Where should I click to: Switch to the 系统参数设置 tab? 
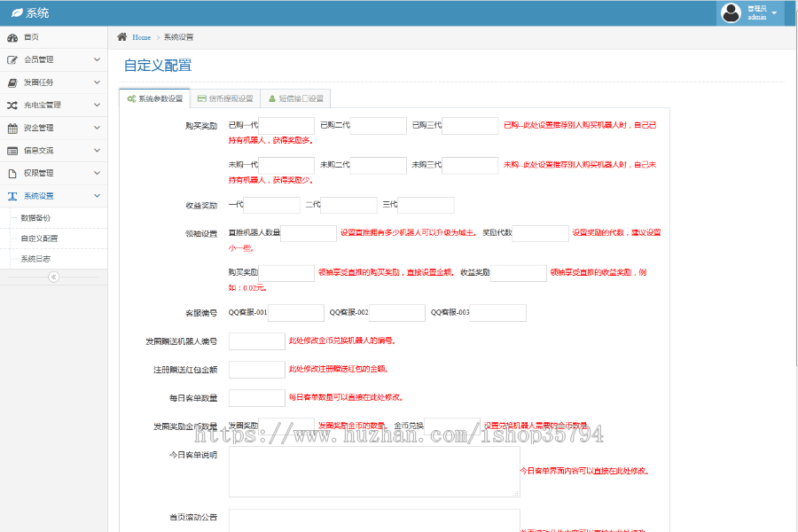click(x=154, y=98)
